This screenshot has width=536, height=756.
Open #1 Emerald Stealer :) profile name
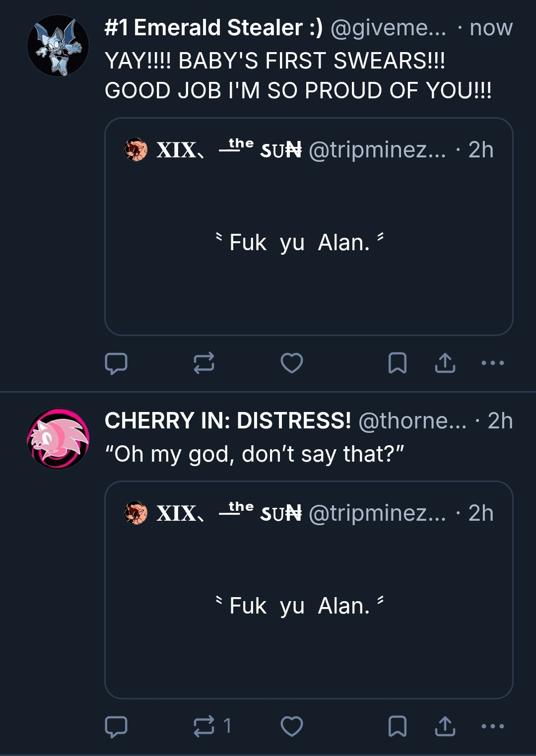(213, 28)
